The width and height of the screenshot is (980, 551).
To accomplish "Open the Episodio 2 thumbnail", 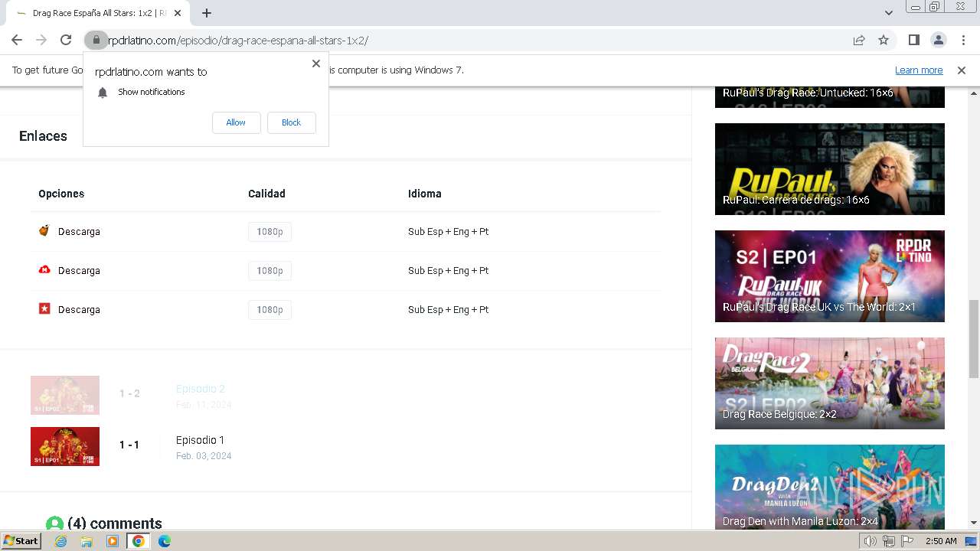I will [x=65, y=395].
